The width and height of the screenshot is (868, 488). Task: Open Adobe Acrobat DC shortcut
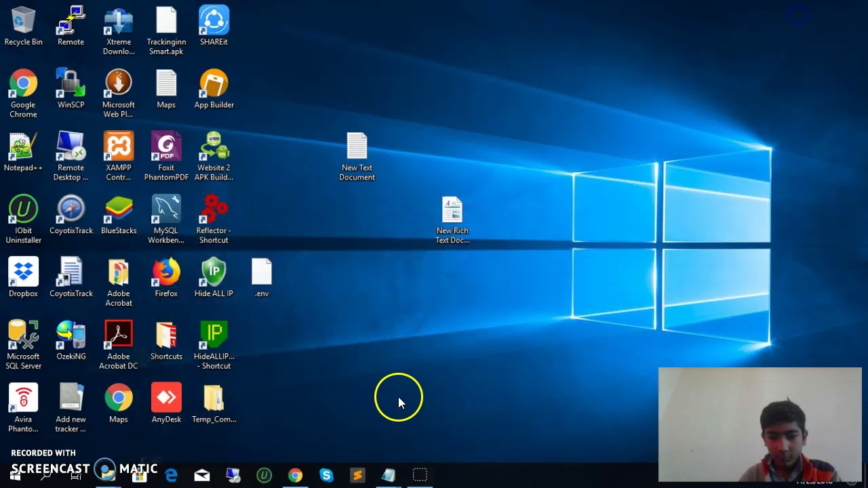pyautogui.click(x=119, y=346)
